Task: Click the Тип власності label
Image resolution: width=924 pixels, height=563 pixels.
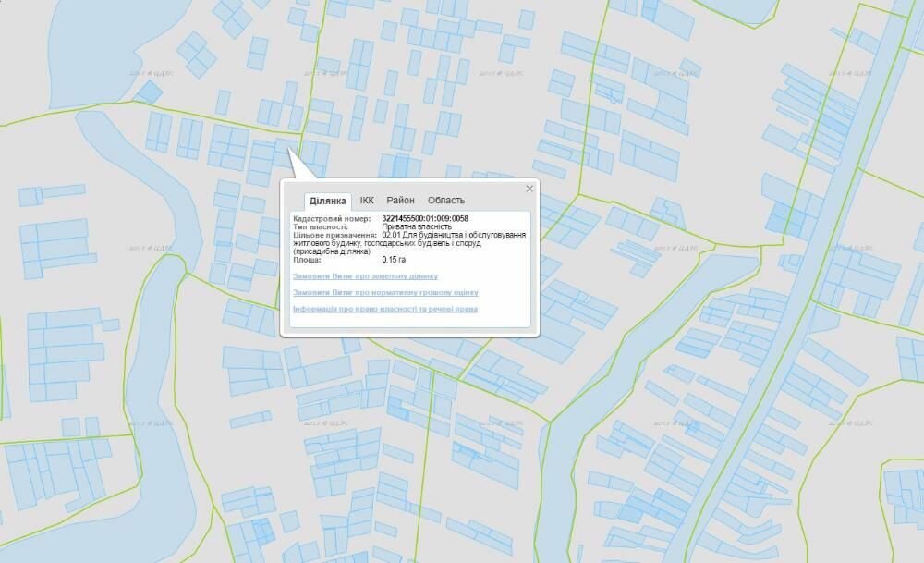Action: click(x=321, y=227)
